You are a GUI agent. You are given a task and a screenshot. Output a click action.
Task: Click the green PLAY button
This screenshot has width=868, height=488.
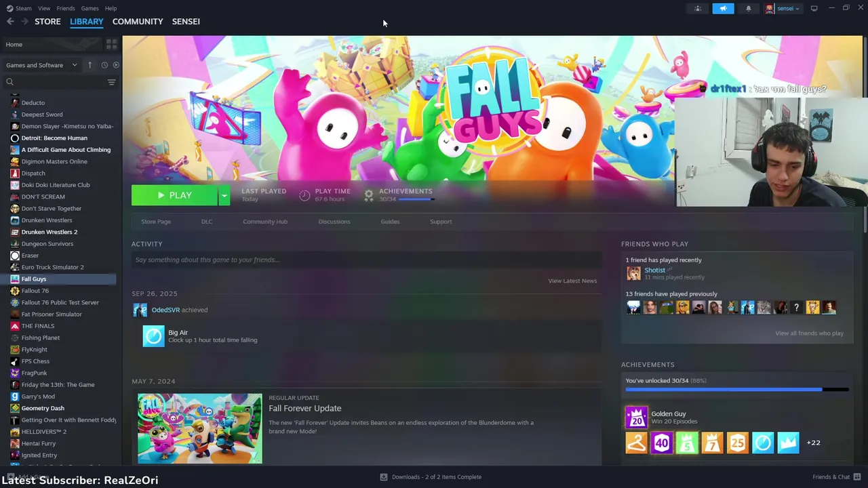tap(175, 195)
